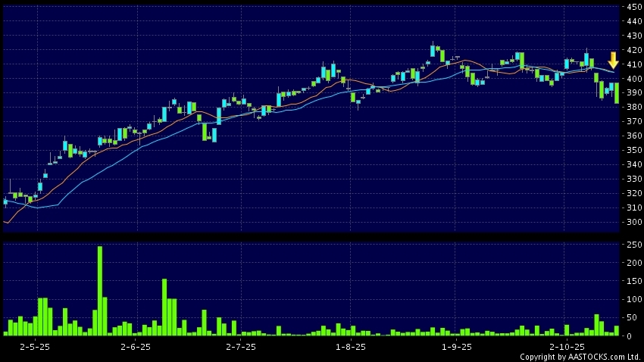The width and height of the screenshot is (644, 362).
Task: Click the last green candlestick under the arrow
Action: (617, 93)
